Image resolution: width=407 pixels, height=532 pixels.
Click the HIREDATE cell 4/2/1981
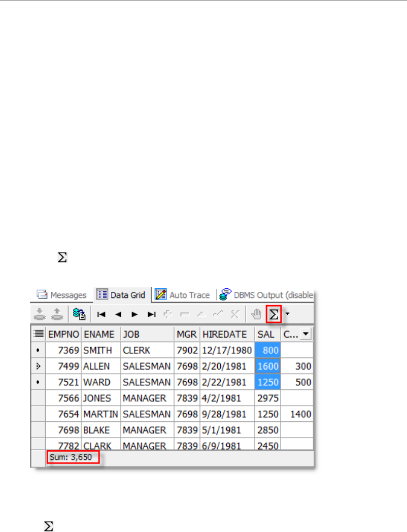[227, 398]
